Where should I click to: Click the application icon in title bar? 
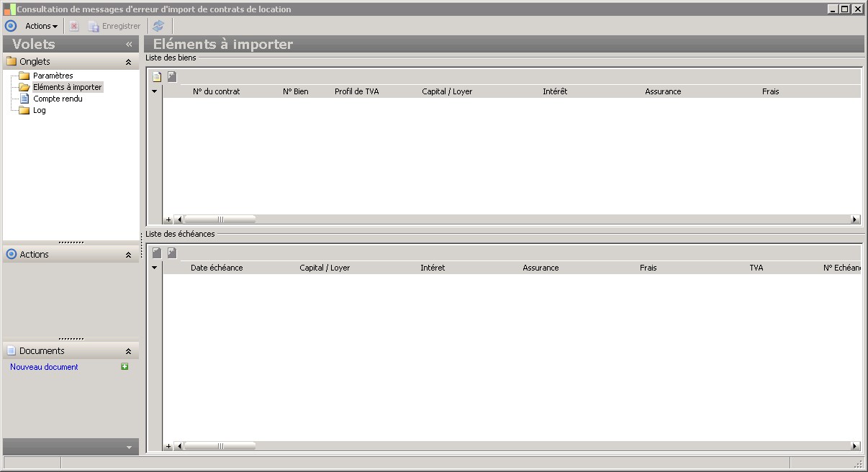[9, 9]
